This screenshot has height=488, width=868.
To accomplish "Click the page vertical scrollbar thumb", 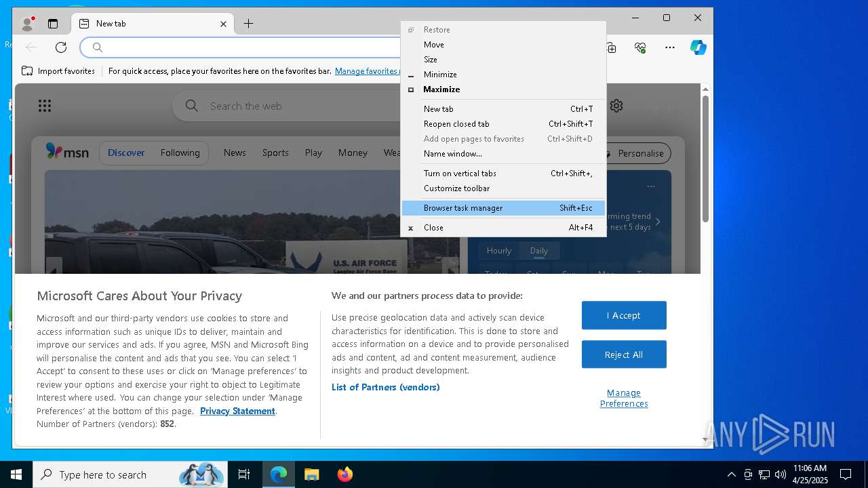I will point(705,159).
